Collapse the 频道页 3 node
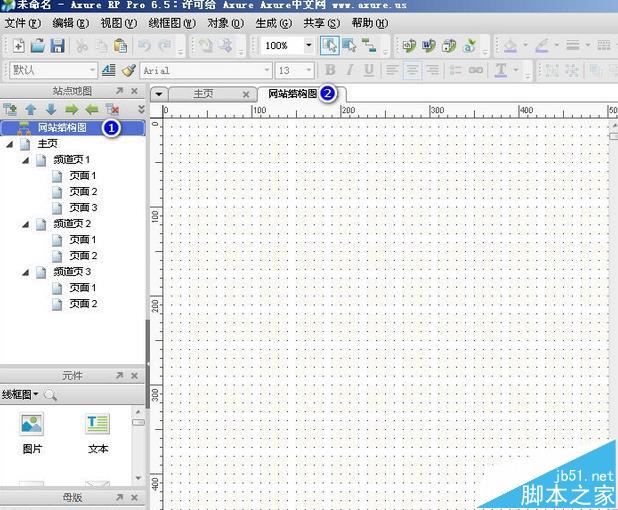 26,272
